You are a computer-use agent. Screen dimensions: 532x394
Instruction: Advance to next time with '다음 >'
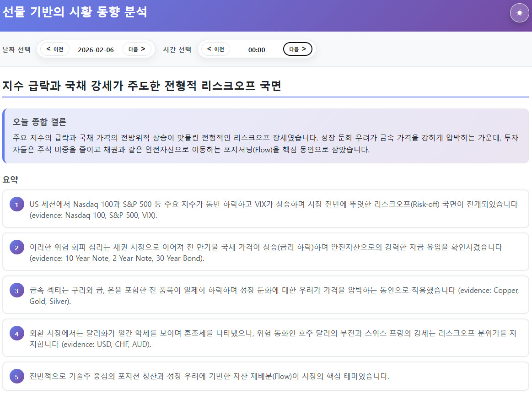[297, 49]
